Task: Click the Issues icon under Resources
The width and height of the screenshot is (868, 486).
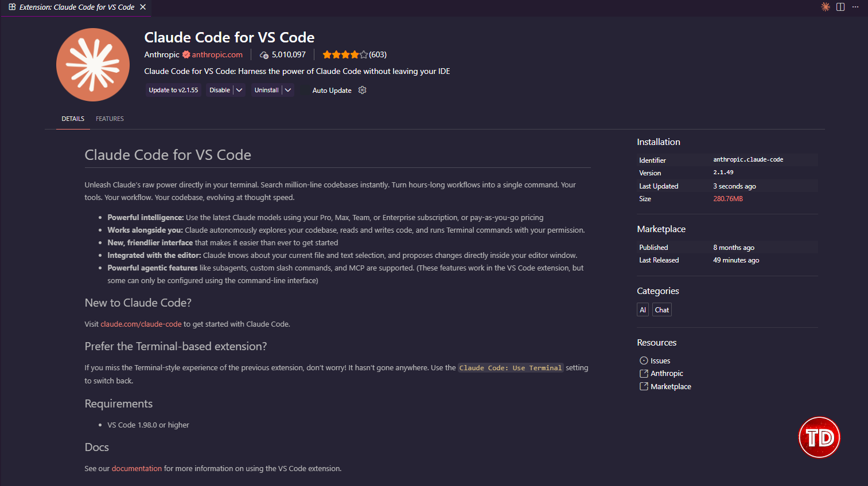Action: coord(643,360)
